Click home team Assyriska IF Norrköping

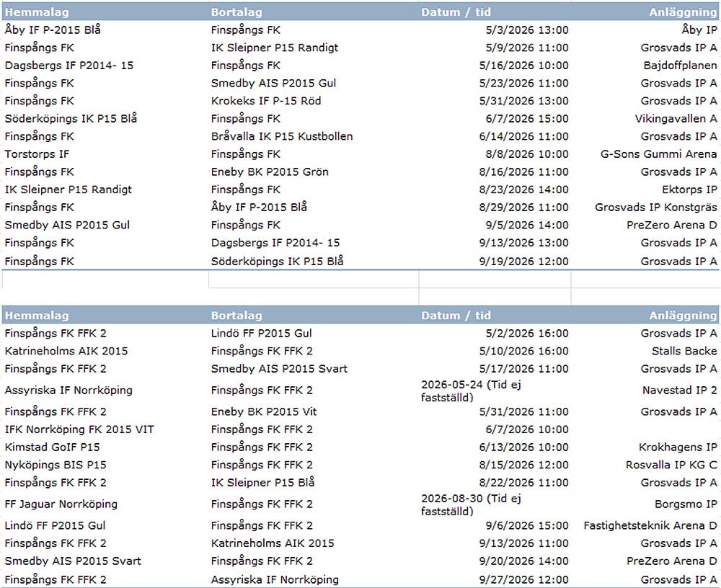click(68, 391)
